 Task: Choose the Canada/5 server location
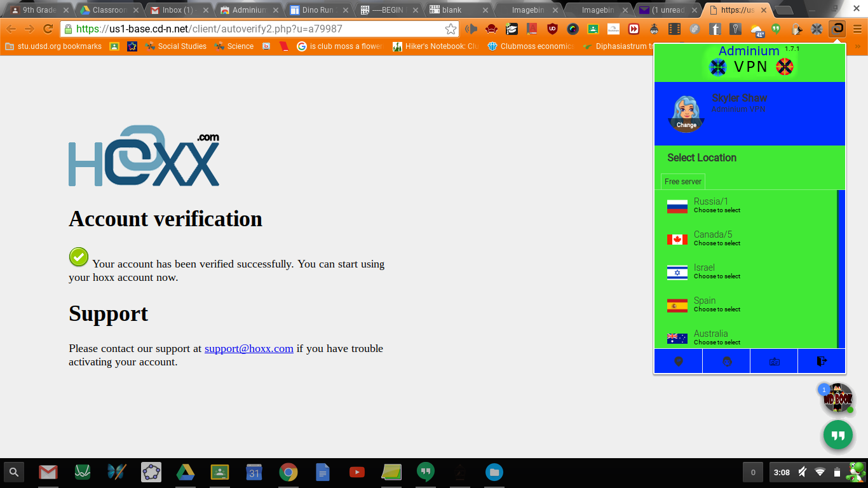[746, 239]
